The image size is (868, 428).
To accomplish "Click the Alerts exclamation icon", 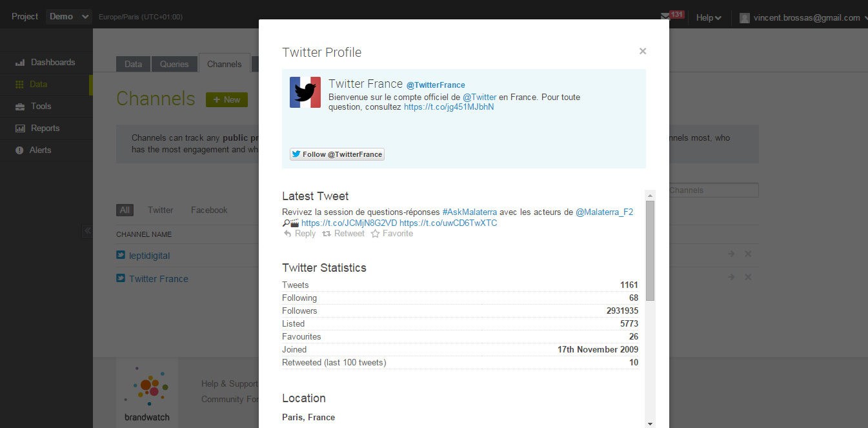I will (x=19, y=150).
